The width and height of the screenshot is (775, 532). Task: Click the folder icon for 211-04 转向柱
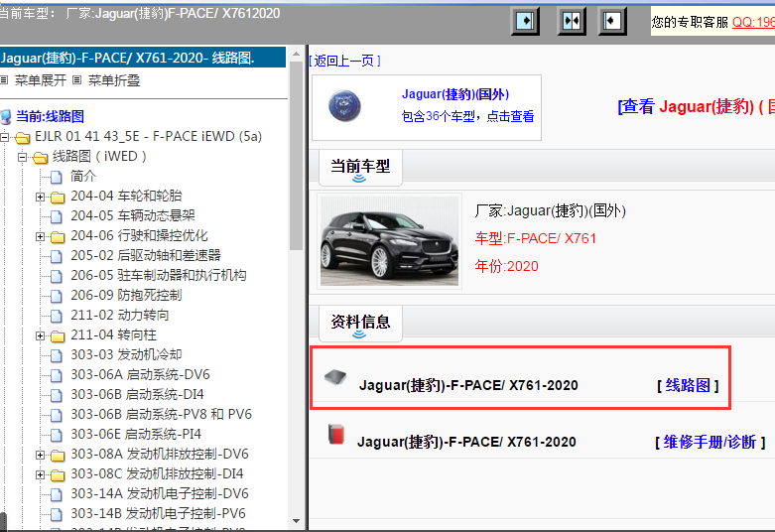pyautogui.click(x=58, y=336)
